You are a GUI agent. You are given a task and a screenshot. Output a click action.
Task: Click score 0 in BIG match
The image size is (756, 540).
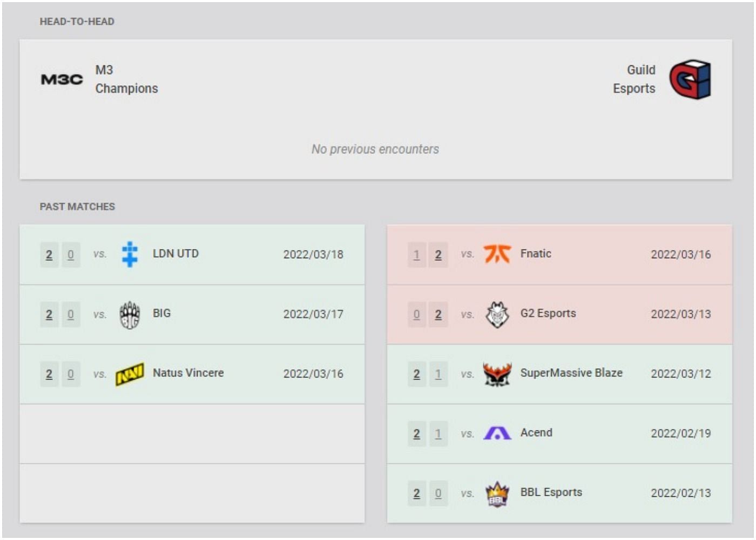pos(71,315)
